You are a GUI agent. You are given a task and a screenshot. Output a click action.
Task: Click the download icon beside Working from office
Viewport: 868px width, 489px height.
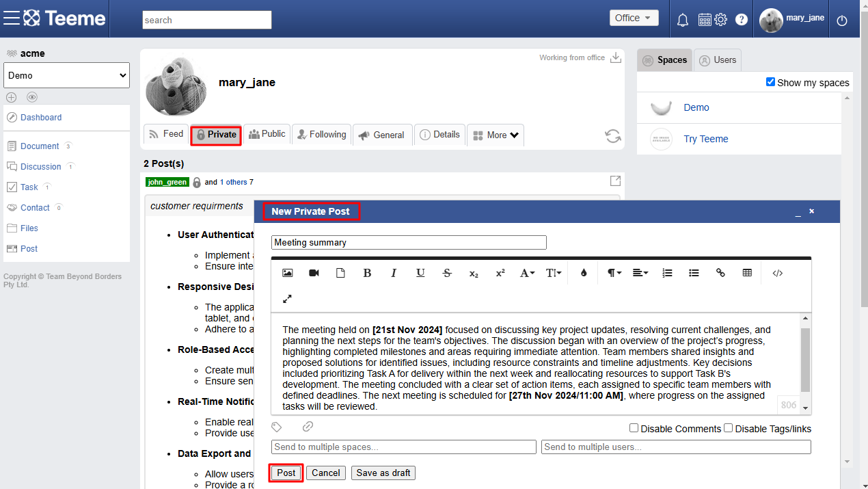[616, 57]
